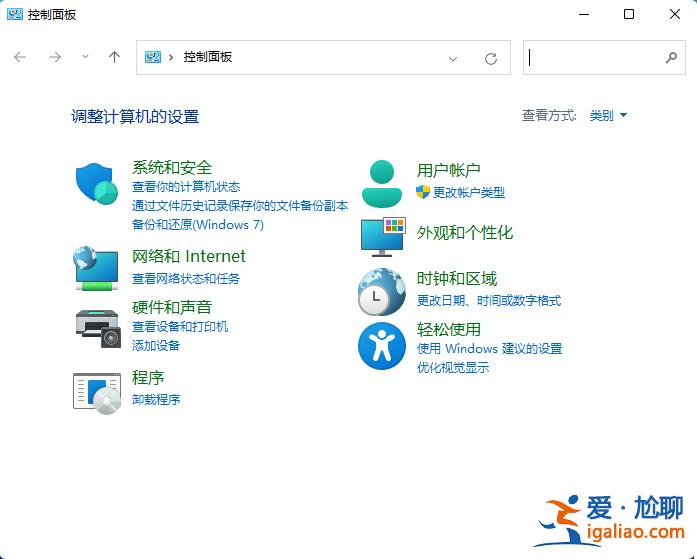Open the 轻松使用 heading link
This screenshot has width=697, height=559.
(449, 329)
